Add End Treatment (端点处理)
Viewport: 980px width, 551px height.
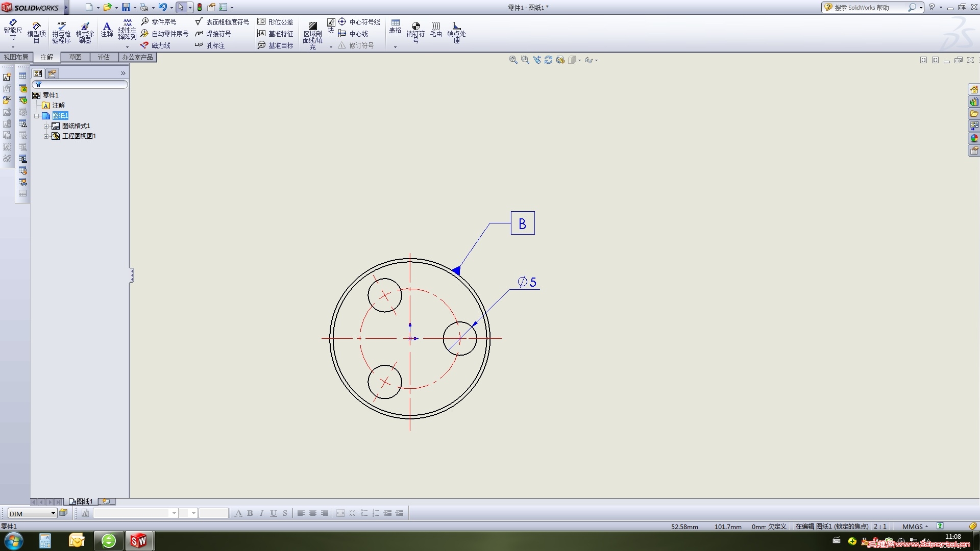[456, 32]
